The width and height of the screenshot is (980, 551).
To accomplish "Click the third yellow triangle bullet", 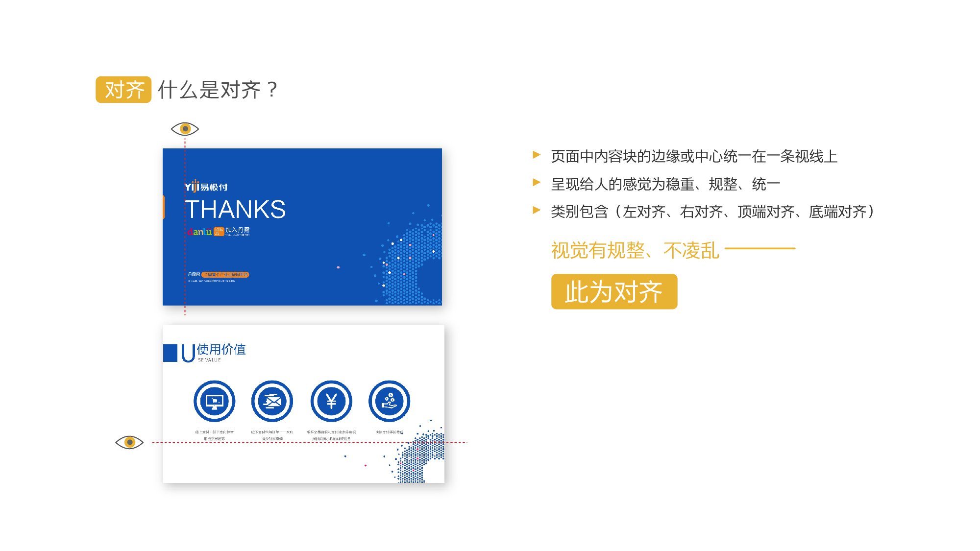I will coord(537,210).
